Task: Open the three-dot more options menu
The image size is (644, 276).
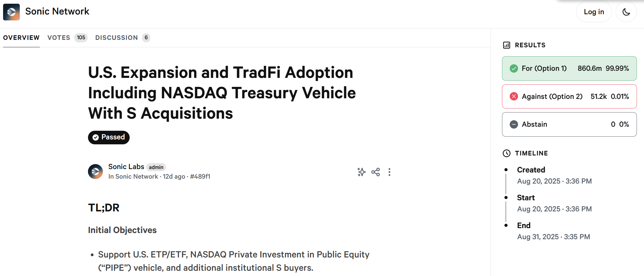Action: point(389,172)
